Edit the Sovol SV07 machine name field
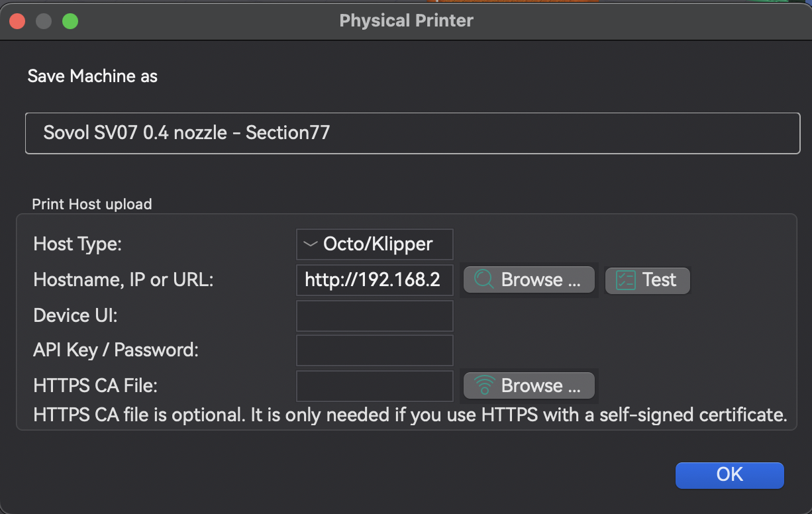The height and width of the screenshot is (514, 812). pos(413,132)
